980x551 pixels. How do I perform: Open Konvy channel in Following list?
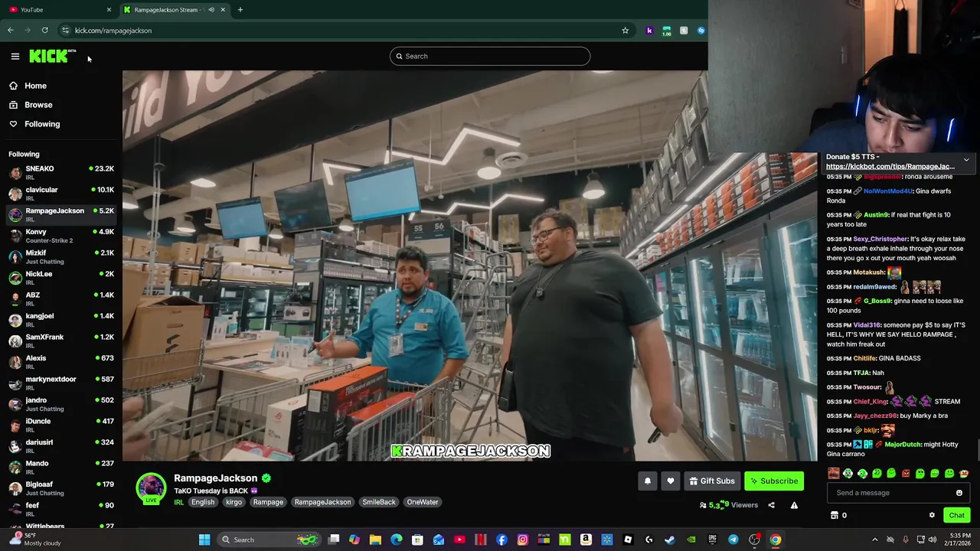(61, 236)
